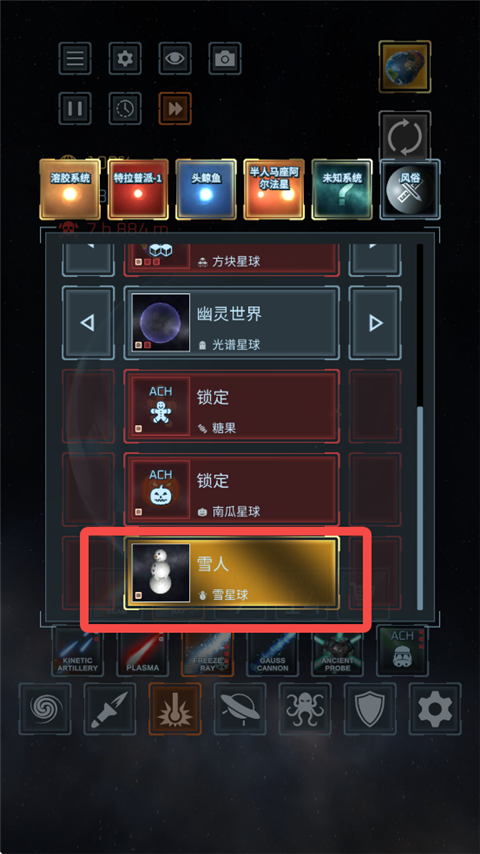Select the octopus monster weapon category

click(x=305, y=709)
